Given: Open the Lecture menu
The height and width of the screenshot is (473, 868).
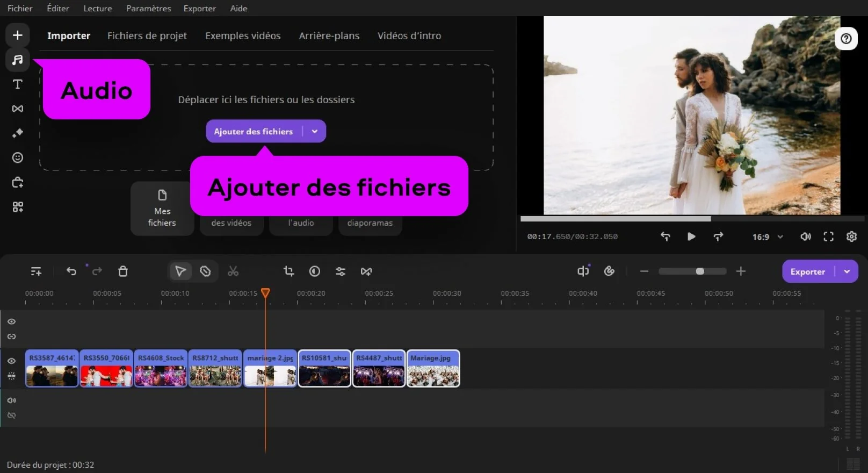Looking at the screenshot, I should pos(97,8).
